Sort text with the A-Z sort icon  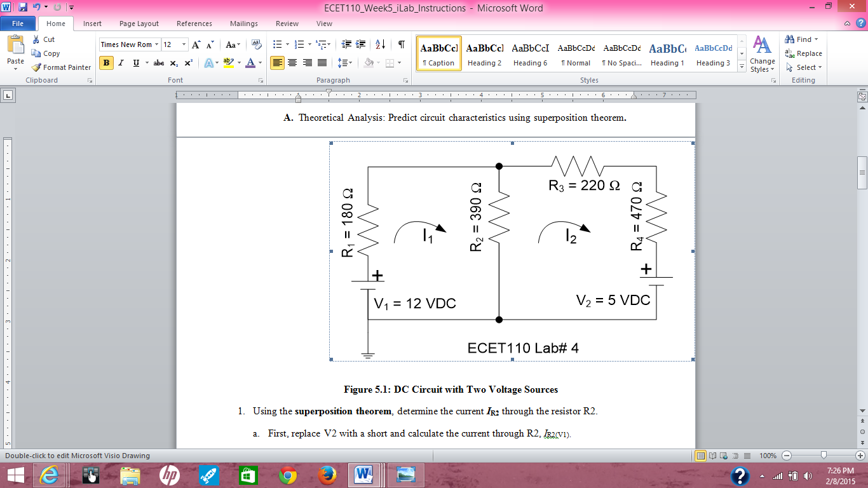[379, 45]
